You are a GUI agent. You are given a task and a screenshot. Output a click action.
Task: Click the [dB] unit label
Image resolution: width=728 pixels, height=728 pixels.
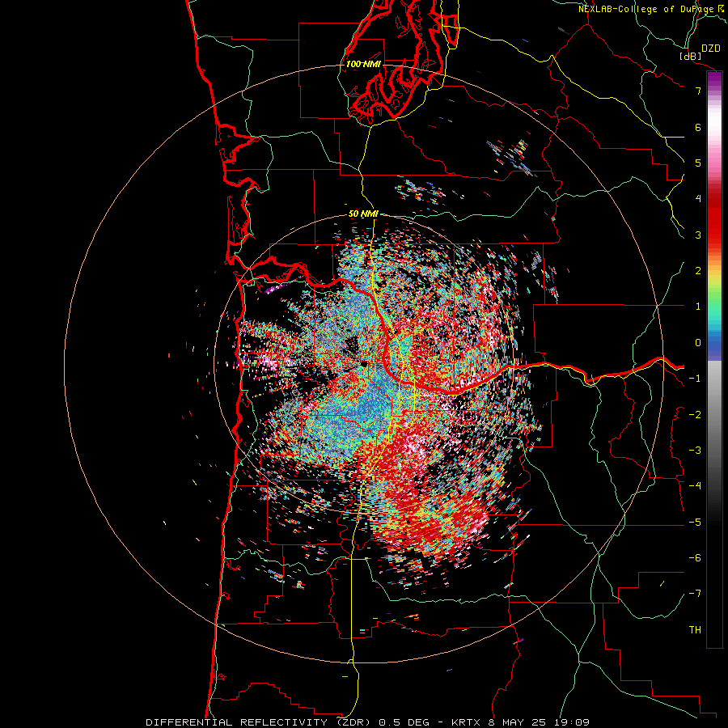(x=691, y=56)
